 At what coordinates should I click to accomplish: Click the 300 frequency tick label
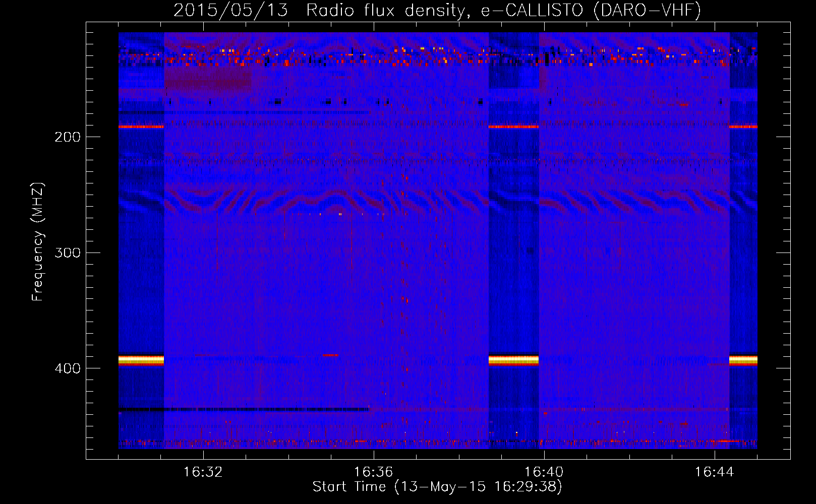[68, 253]
